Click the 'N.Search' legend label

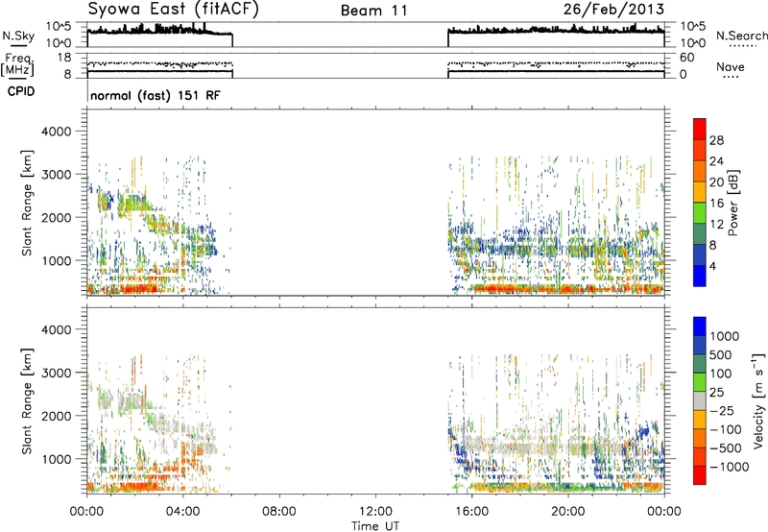pyautogui.click(x=741, y=36)
